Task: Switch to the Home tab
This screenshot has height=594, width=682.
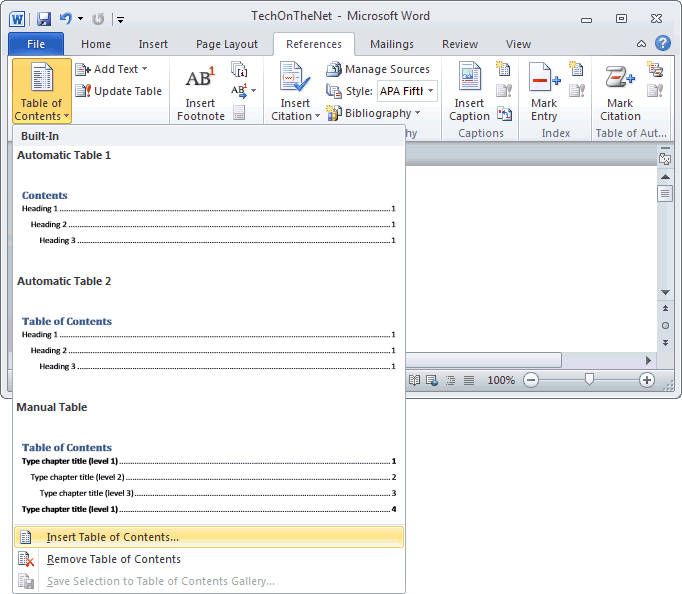Action: point(96,44)
